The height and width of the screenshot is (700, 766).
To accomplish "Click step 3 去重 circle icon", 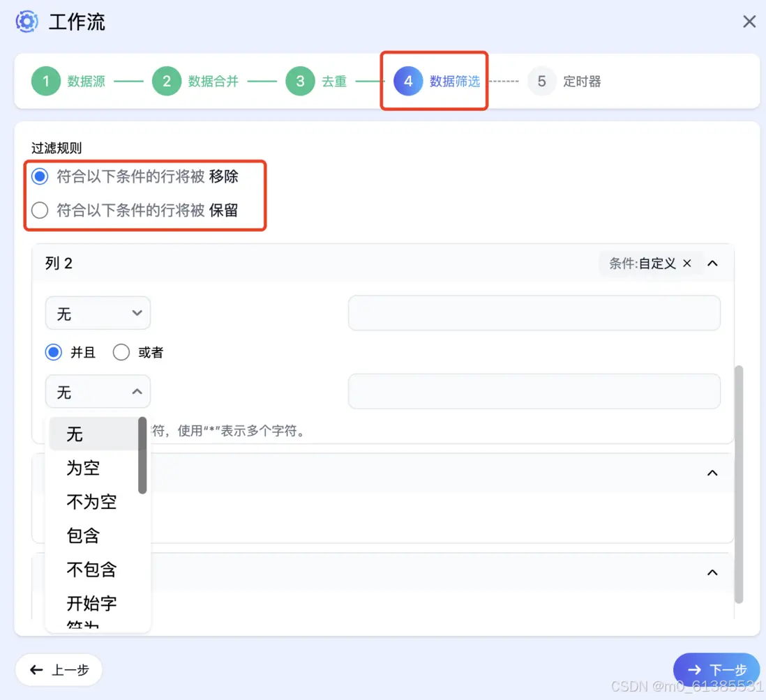I will pos(300,81).
